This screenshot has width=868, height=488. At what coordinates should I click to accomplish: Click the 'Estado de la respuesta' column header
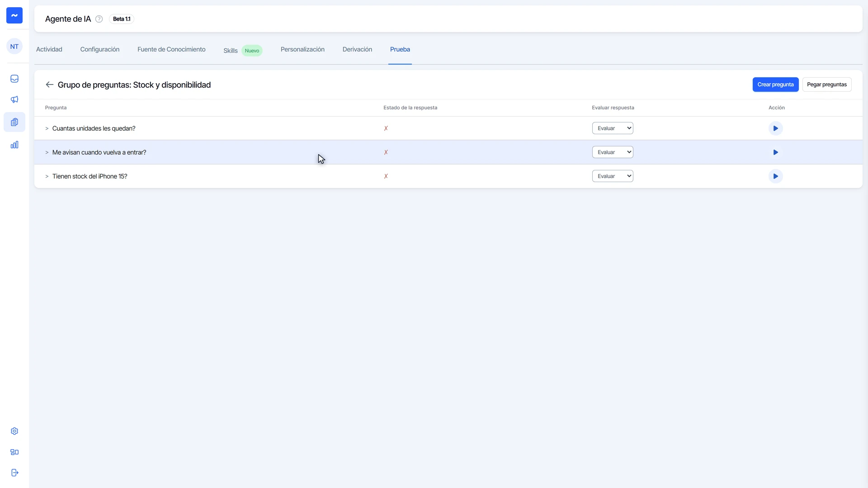click(x=410, y=108)
